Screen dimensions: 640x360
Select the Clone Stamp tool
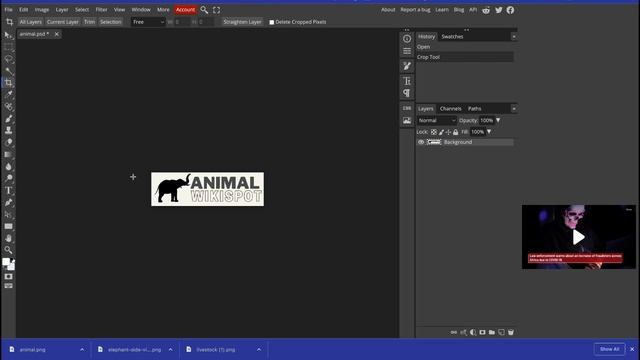(8, 131)
